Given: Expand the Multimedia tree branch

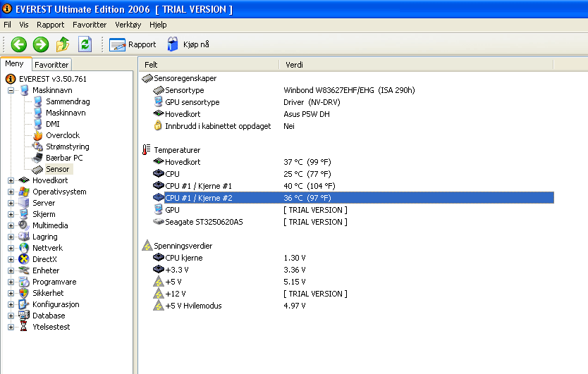Looking at the screenshot, I should pyautogui.click(x=11, y=225).
